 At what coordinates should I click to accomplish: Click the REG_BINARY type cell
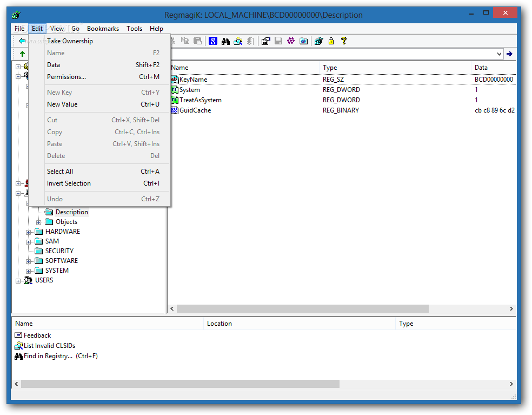pyautogui.click(x=341, y=110)
